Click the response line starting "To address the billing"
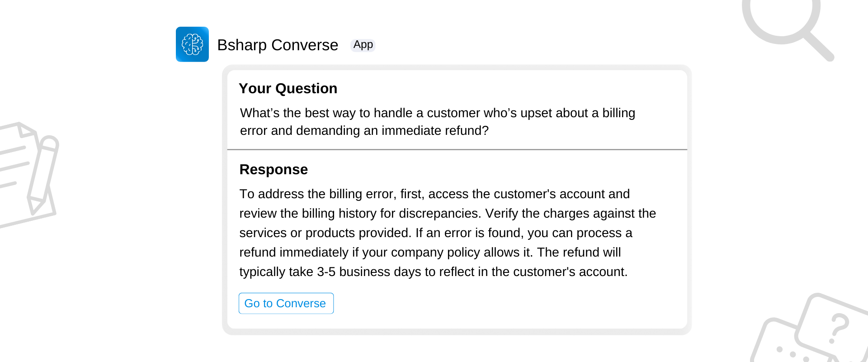The image size is (868, 362). tap(434, 194)
